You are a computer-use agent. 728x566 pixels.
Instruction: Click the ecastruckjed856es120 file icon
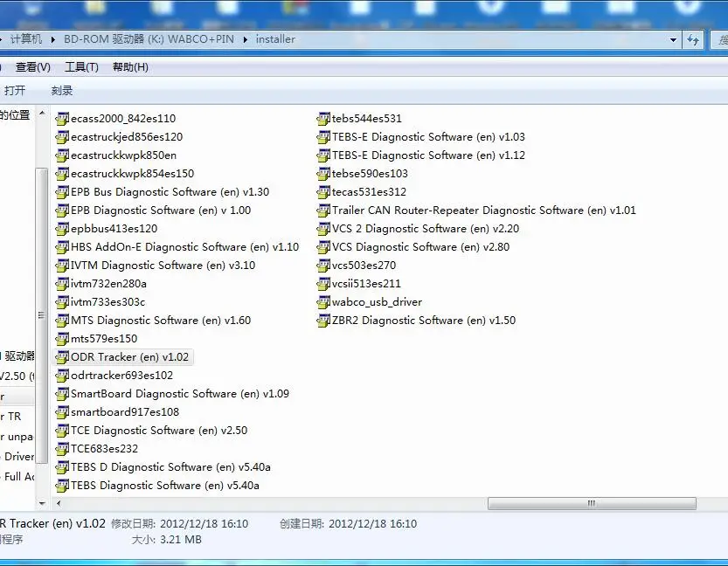[62, 137]
